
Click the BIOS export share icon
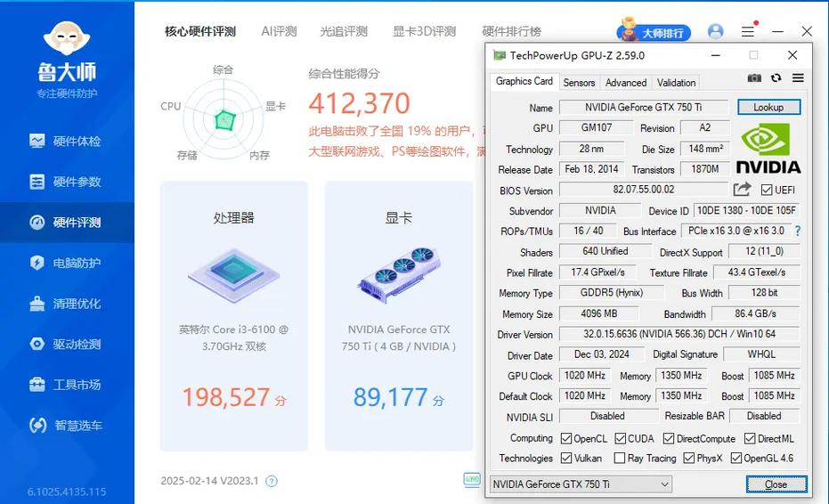(743, 189)
